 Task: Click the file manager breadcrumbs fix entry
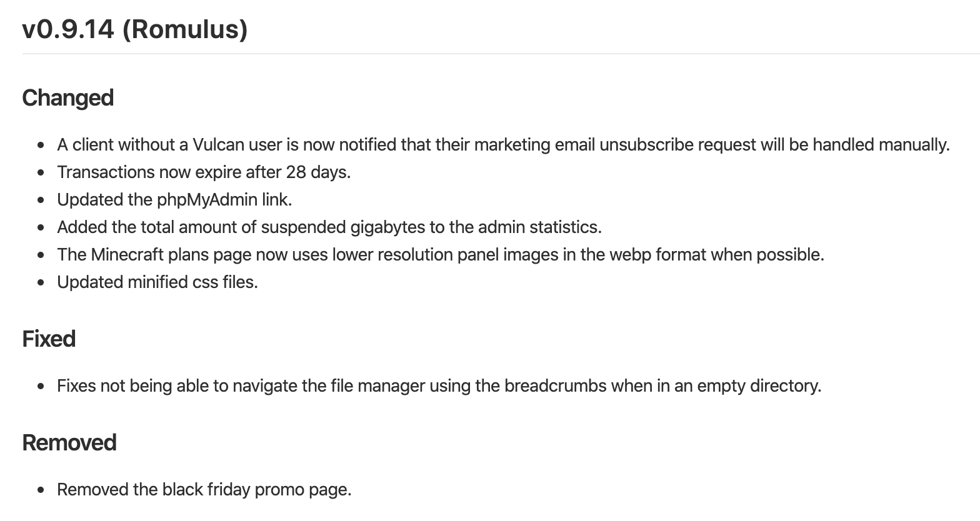pos(439,386)
